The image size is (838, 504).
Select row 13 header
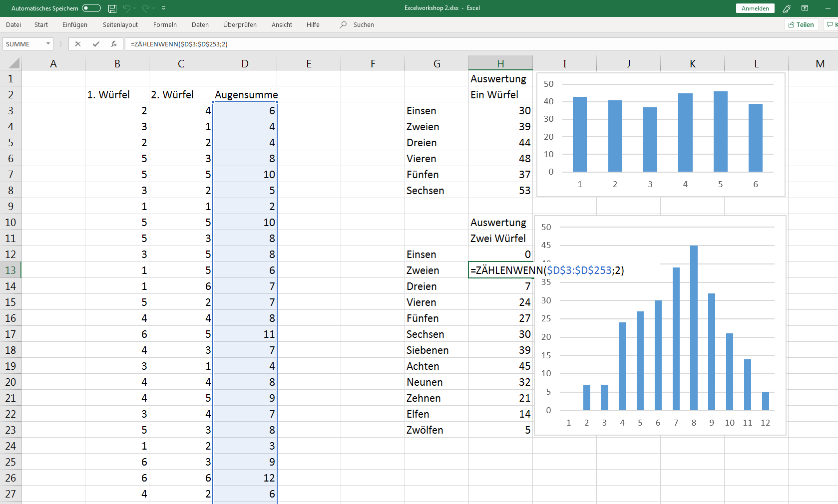coord(10,270)
